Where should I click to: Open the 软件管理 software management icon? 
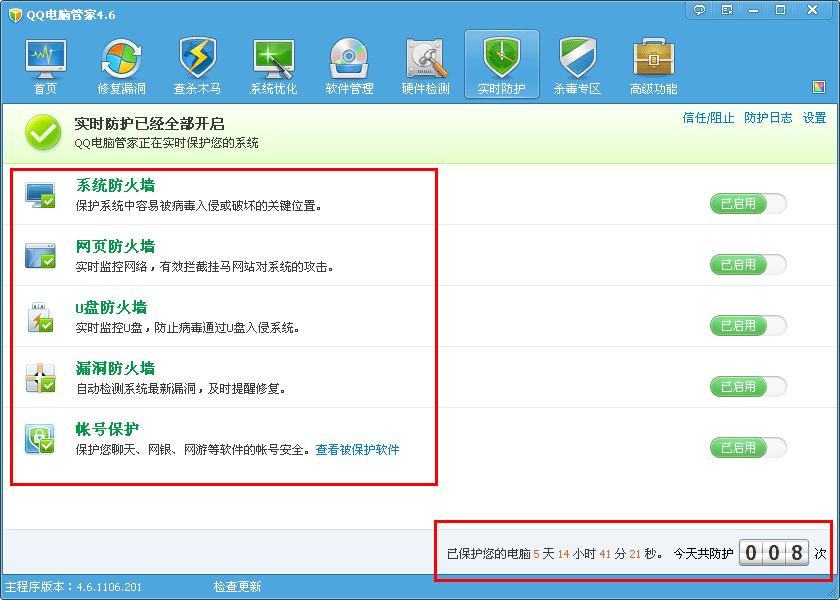pyautogui.click(x=349, y=66)
